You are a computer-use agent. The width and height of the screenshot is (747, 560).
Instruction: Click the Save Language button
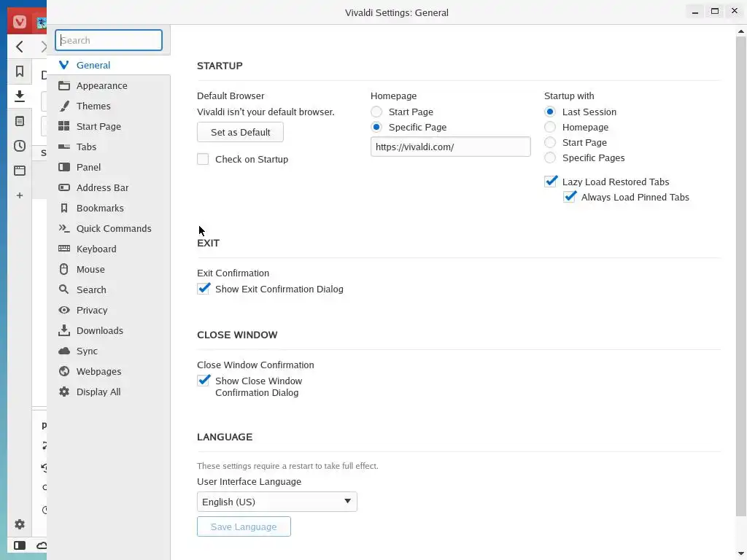pyautogui.click(x=244, y=526)
